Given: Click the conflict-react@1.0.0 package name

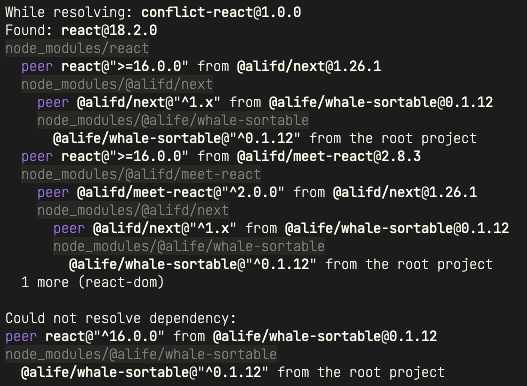Looking at the screenshot, I should [x=221, y=12].
